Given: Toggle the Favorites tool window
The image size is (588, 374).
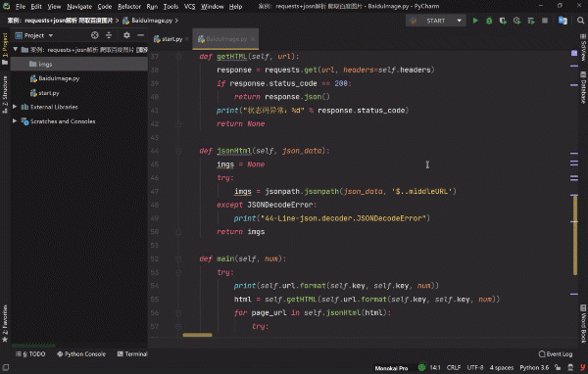Looking at the screenshot, I should [x=5, y=323].
